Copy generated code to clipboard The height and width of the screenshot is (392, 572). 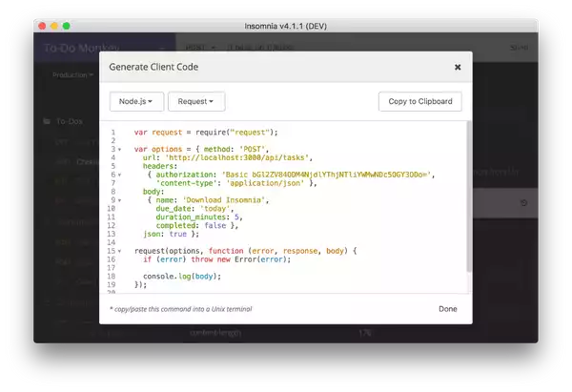(x=420, y=101)
